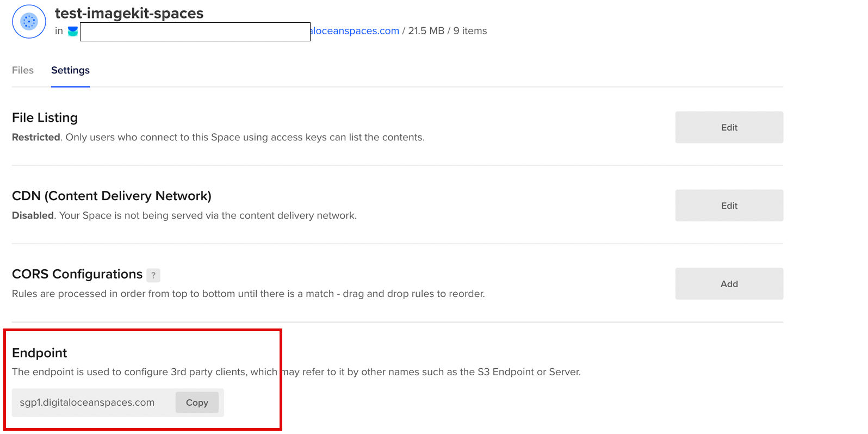Click the bold Restricted status text
Screen dimensions: 868x434
tap(36, 137)
